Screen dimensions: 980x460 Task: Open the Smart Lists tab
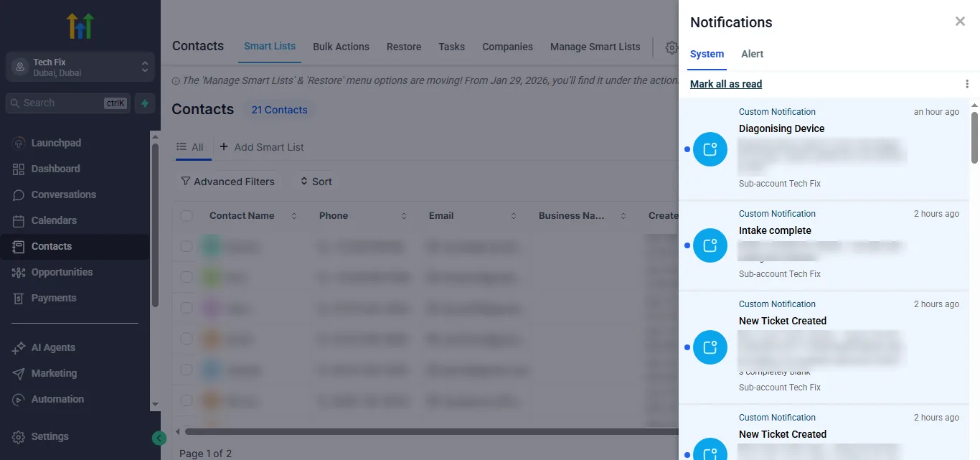pyautogui.click(x=270, y=46)
